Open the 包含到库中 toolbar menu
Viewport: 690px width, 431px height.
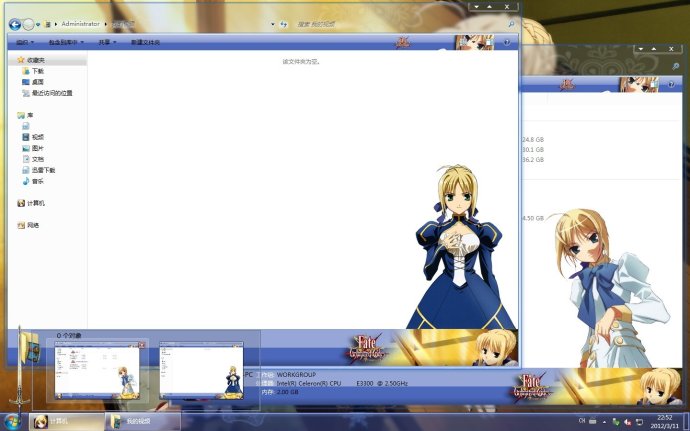[66, 42]
